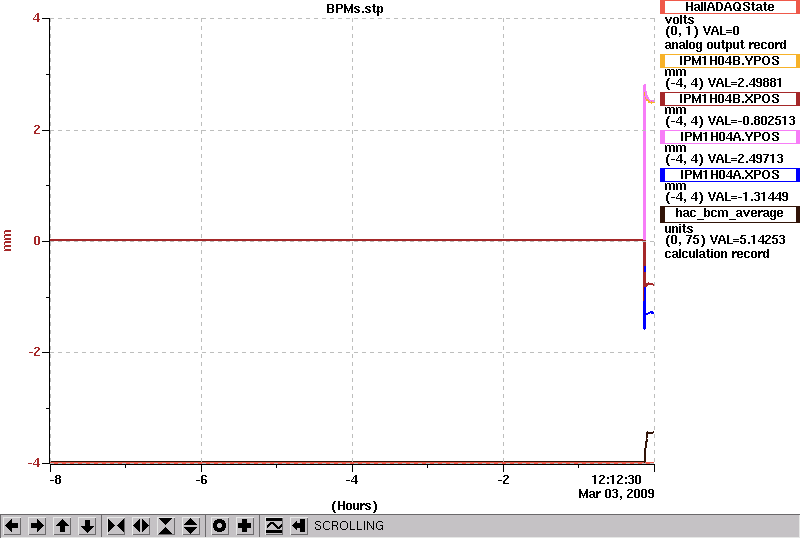The image size is (800, 538).
Task: Click the -6 x-axis tick label
Action: pyautogui.click(x=202, y=480)
